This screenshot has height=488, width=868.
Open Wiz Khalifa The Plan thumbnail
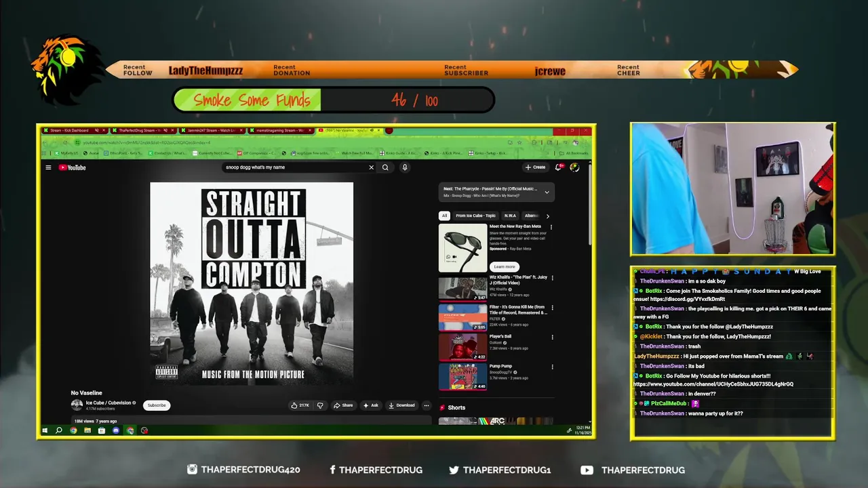462,287
